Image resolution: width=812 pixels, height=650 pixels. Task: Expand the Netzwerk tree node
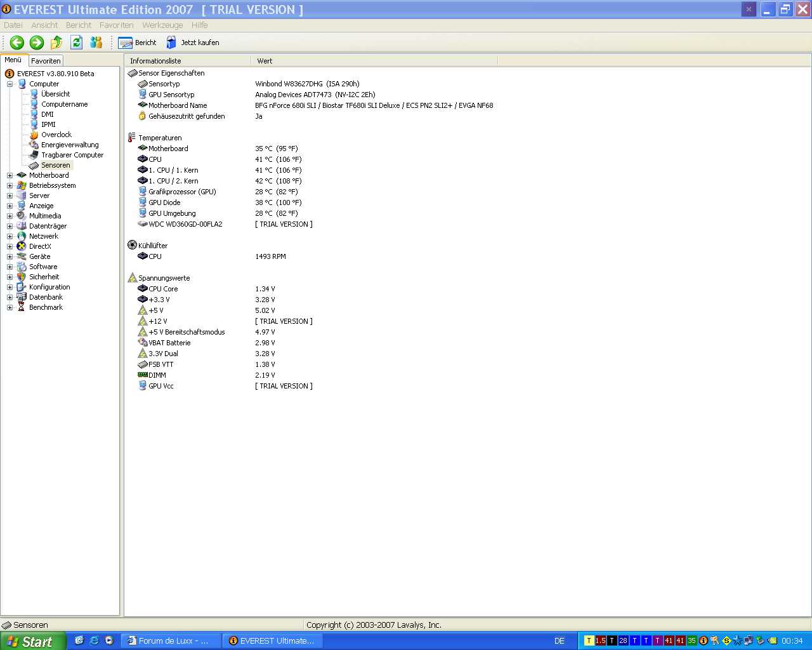coord(10,236)
